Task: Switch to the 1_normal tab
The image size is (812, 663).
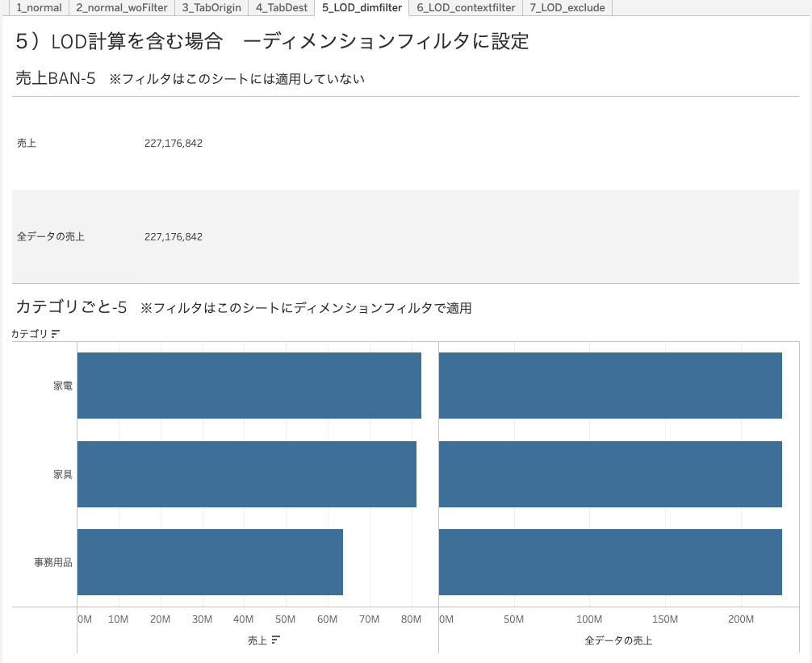Action: [39, 8]
